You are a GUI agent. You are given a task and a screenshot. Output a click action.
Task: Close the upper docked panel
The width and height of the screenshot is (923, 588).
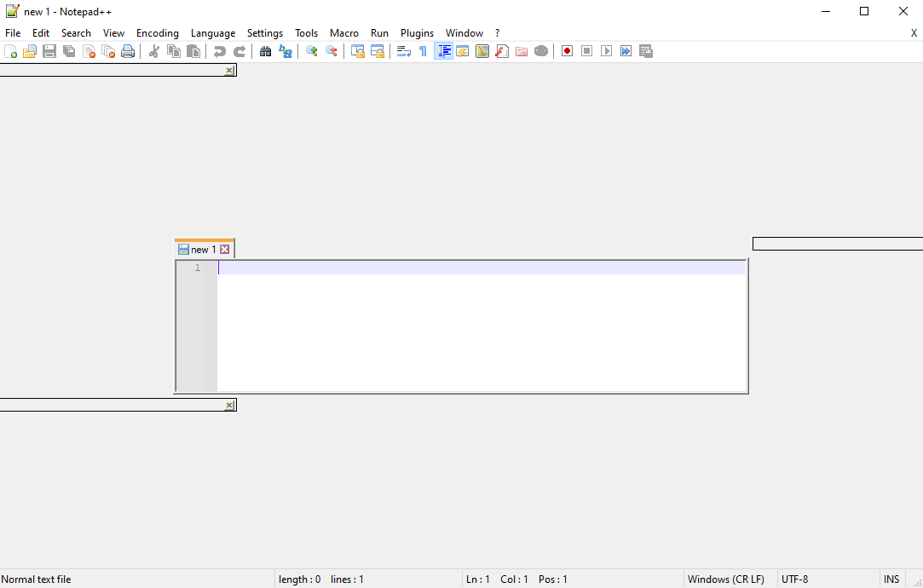tap(229, 71)
